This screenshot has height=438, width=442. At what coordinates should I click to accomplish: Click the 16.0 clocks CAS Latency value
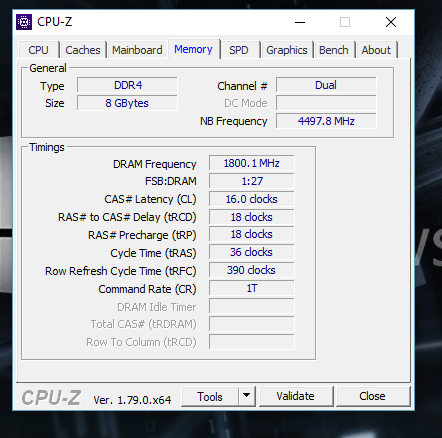252,199
